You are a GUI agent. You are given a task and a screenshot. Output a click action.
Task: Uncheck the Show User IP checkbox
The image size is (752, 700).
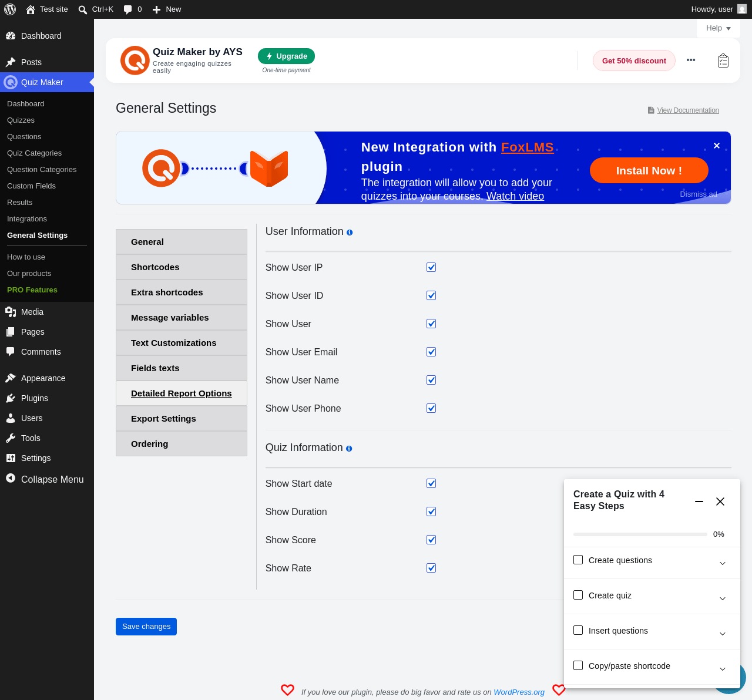(431, 267)
